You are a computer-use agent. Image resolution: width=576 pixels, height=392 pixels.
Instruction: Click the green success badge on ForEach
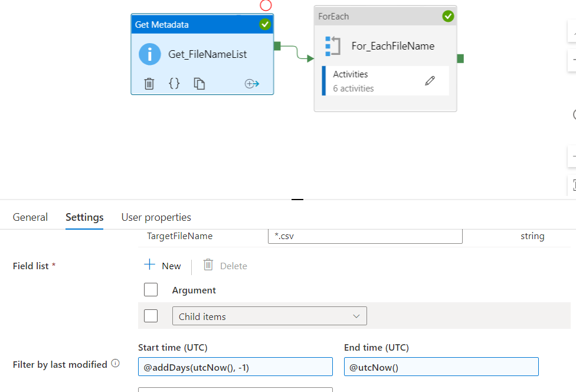pyautogui.click(x=448, y=16)
